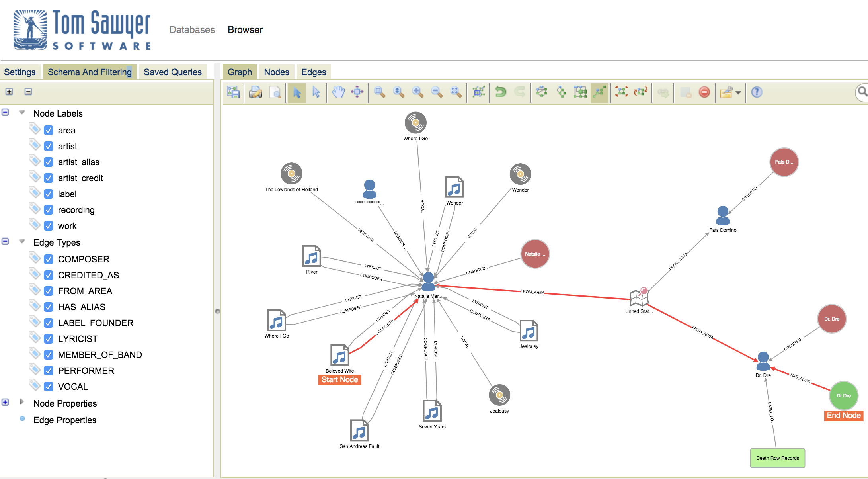This screenshot has width=868, height=479.
Task: Click the green Undo arrow
Action: point(500,92)
